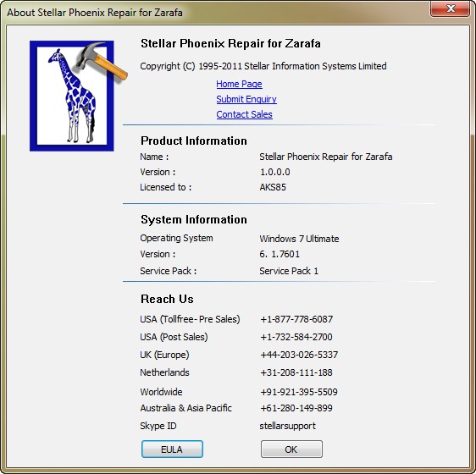Click the bold Stellar Phoenix Repair title
The height and width of the screenshot is (474, 476).
coord(230,43)
